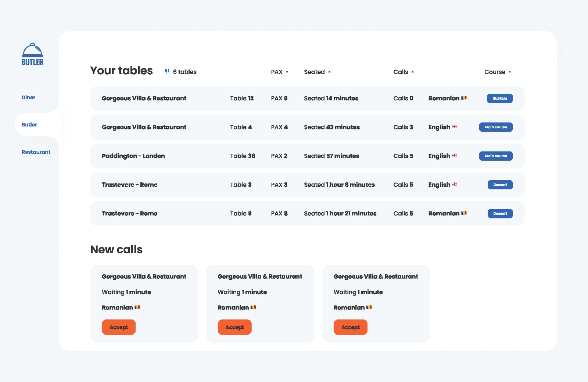Click the Romanian flag in Table 12 row

click(x=464, y=98)
